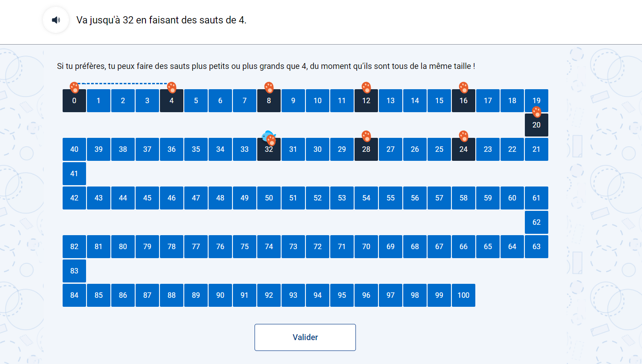Choose number tile 40

coord(74,149)
